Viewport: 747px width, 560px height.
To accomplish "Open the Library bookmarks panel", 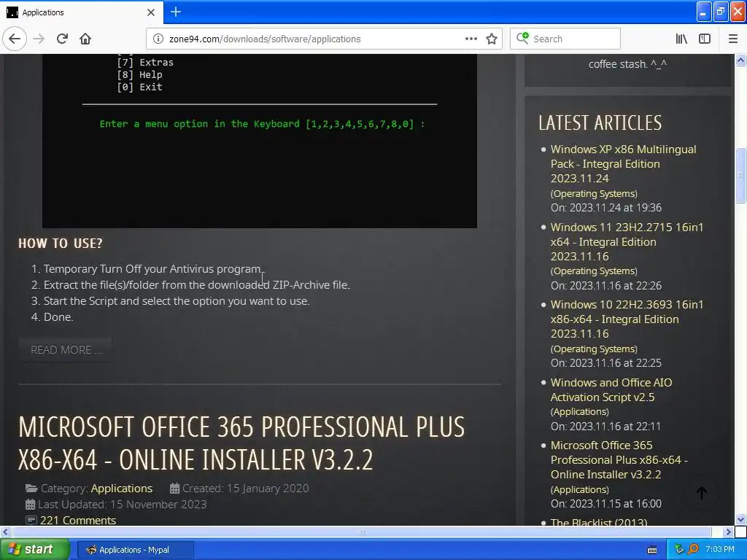I will pos(681,39).
